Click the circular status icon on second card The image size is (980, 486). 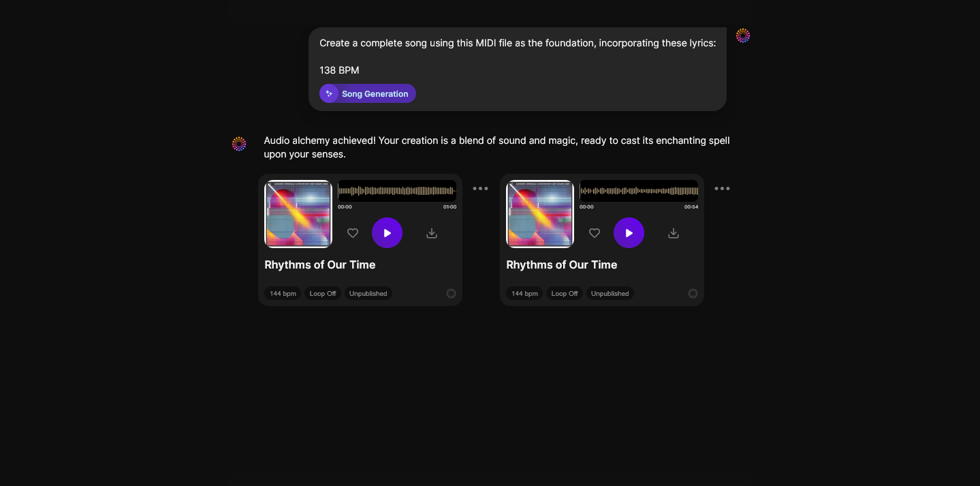(693, 294)
